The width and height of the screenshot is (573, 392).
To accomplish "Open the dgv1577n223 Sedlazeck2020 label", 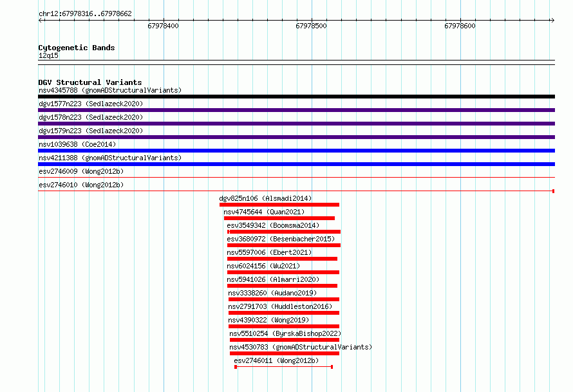I will point(91,104).
